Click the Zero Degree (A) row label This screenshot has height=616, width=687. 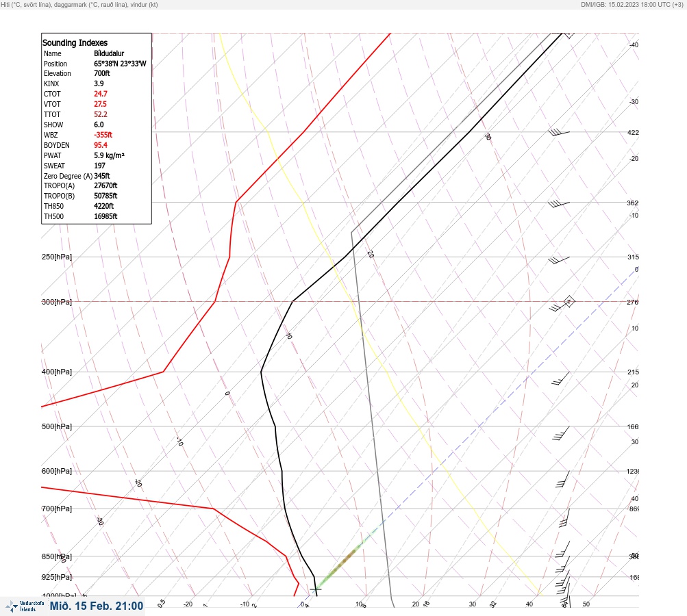68,176
